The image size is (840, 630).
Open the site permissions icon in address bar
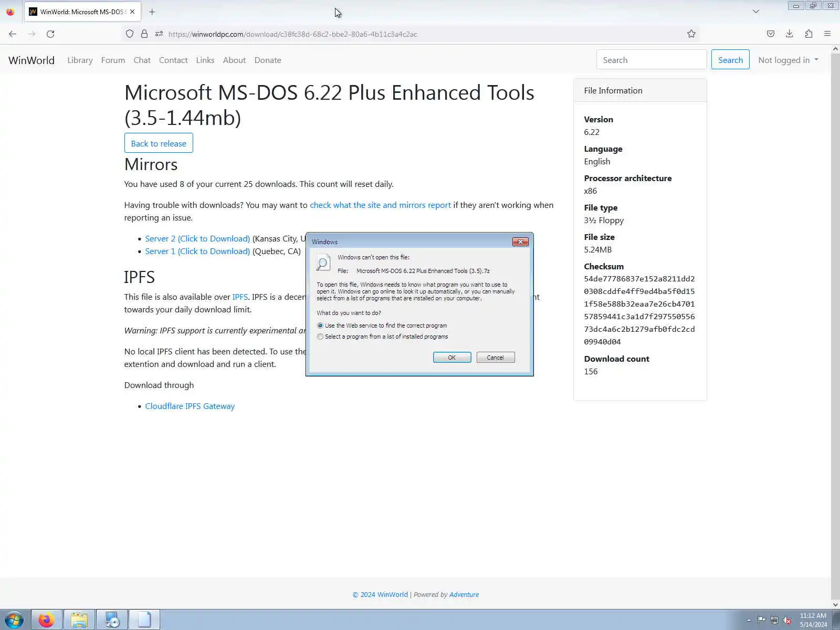(x=159, y=34)
